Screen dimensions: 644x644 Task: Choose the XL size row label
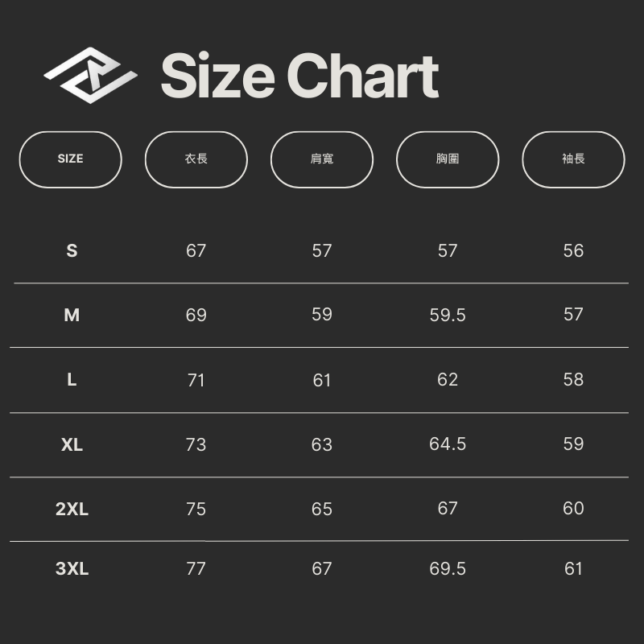click(72, 444)
